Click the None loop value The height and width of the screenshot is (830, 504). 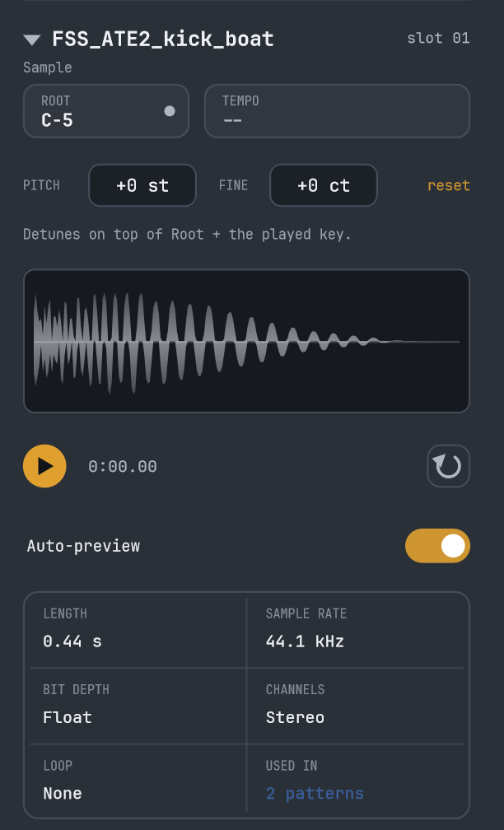click(63, 794)
